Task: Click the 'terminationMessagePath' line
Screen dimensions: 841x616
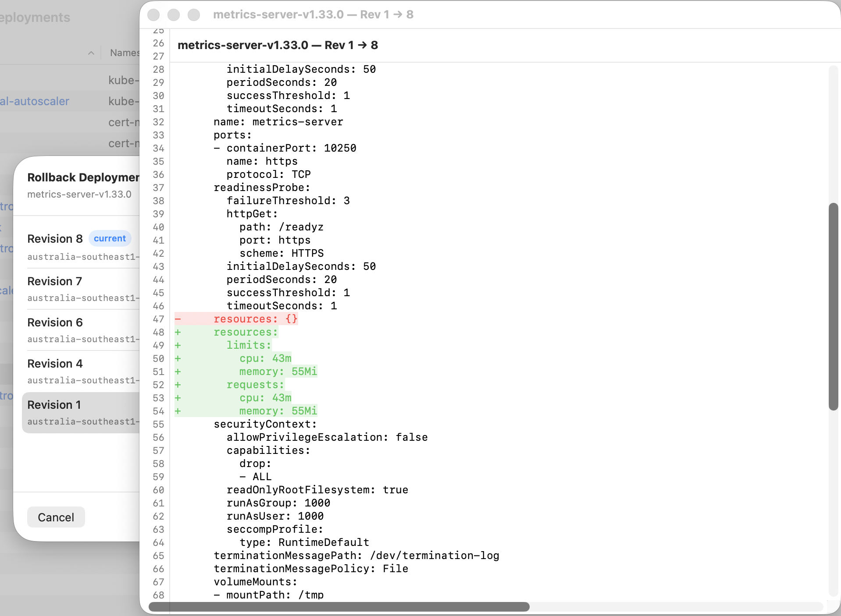Action: click(356, 556)
